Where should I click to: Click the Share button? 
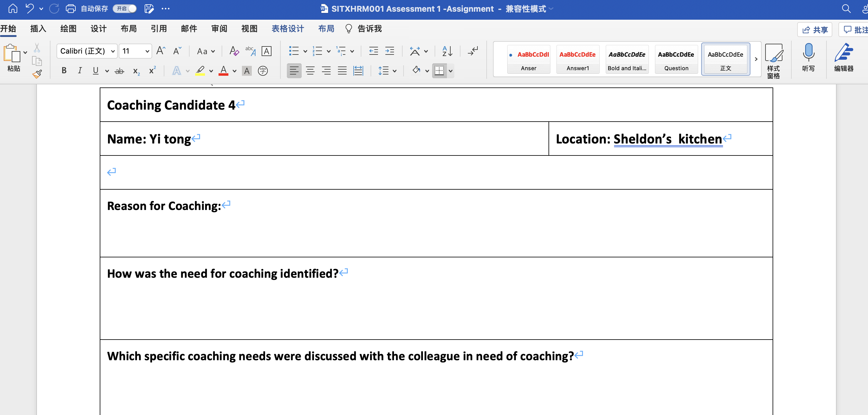[x=814, y=30]
